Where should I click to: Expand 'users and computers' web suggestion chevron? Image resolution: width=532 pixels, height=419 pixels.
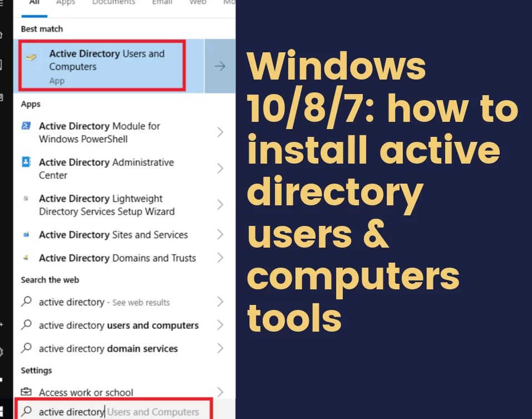tap(220, 325)
